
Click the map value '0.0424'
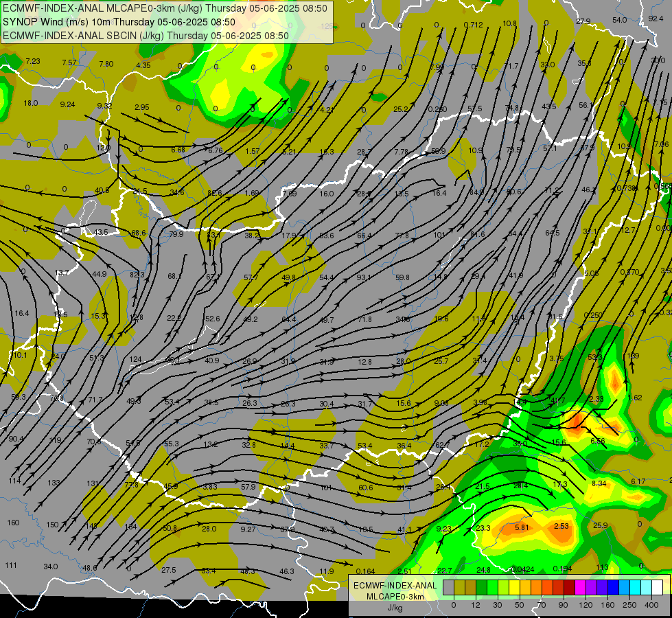[x=522, y=569]
